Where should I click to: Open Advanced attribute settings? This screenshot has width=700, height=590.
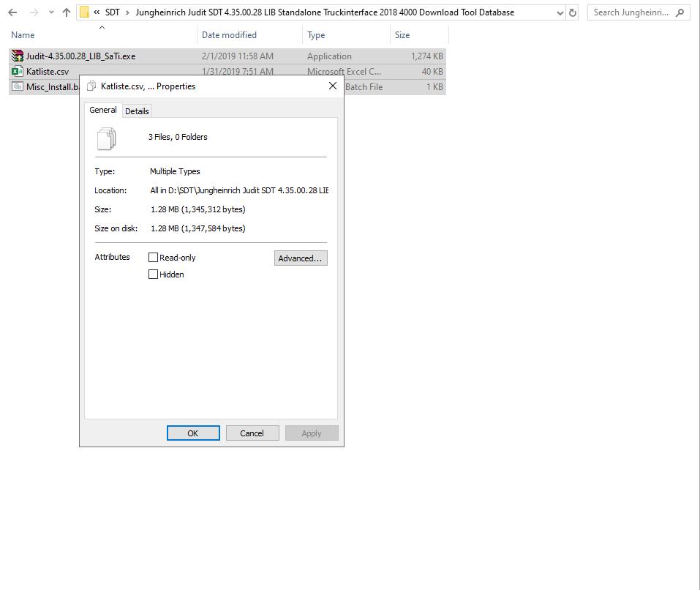pos(301,258)
